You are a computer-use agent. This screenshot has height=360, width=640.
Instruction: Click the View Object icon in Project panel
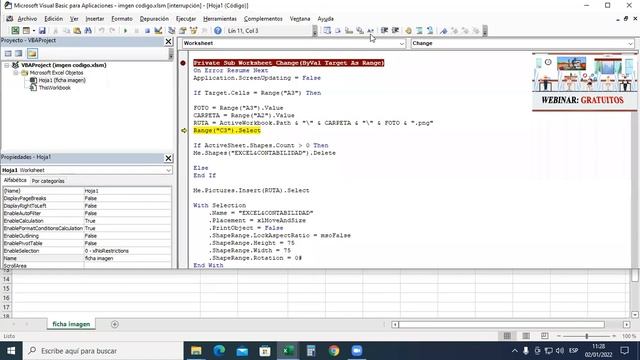[x=19, y=53]
